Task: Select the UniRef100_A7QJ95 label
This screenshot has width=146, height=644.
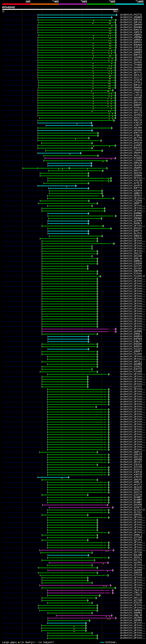Action: click(x=131, y=180)
